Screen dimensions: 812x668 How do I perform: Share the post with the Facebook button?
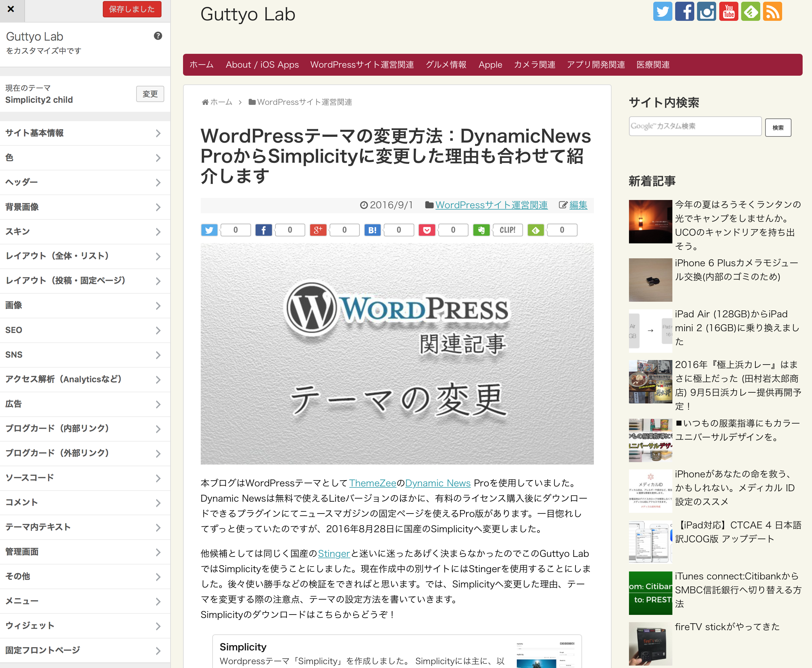click(264, 230)
